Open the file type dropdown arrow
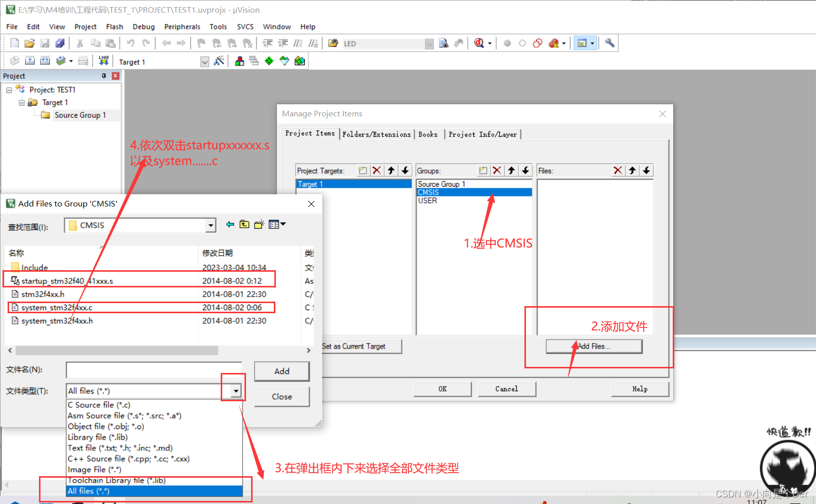 [236, 391]
